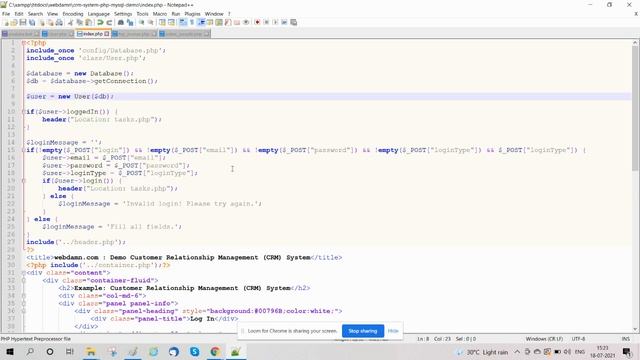Image resolution: width=640 pixels, height=360 pixels.
Task: Toggle word wrap in the toolbar
Action: pos(183,22)
